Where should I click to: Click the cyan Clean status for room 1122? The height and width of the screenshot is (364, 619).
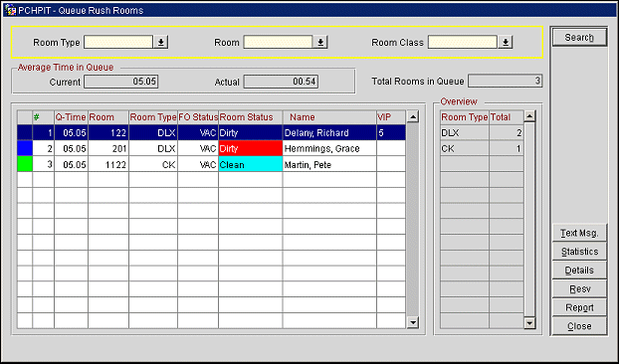point(250,164)
